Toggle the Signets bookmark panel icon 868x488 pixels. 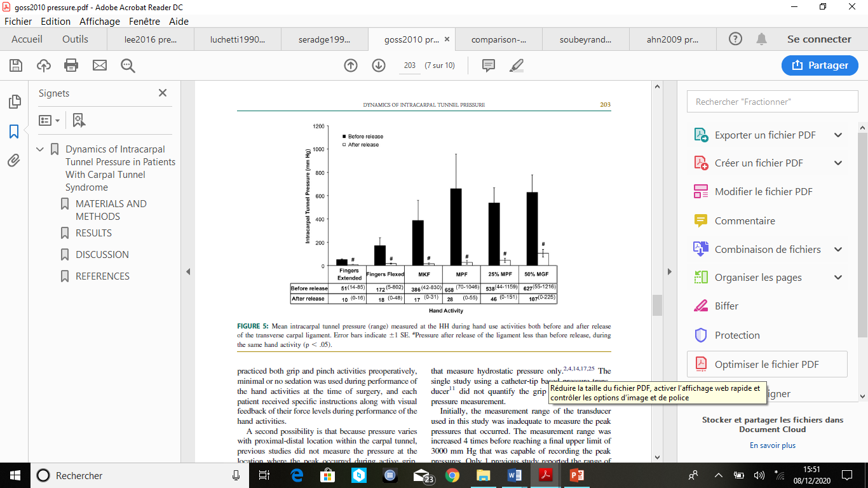[14, 132]
